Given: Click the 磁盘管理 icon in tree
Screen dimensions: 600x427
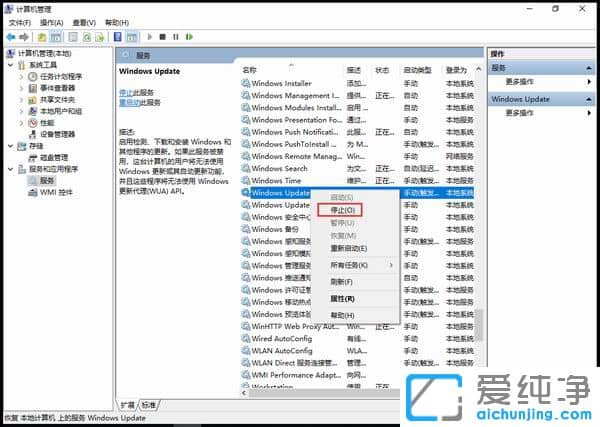Looking at the screenshot, I should [x=33, y=158].
